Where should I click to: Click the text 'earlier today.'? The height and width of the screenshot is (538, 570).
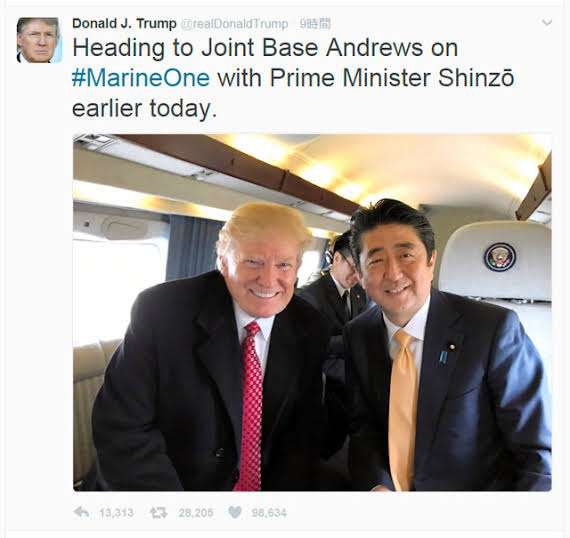144,108
